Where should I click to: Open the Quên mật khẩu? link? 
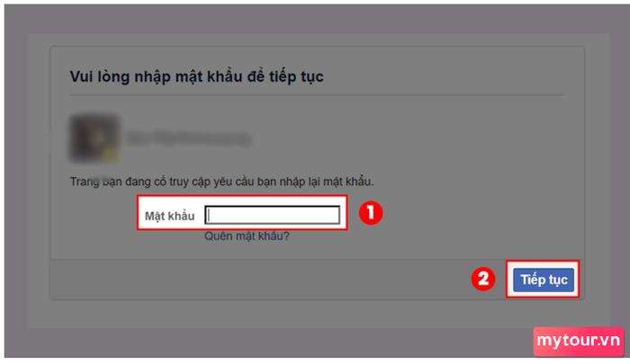(247, 236)
